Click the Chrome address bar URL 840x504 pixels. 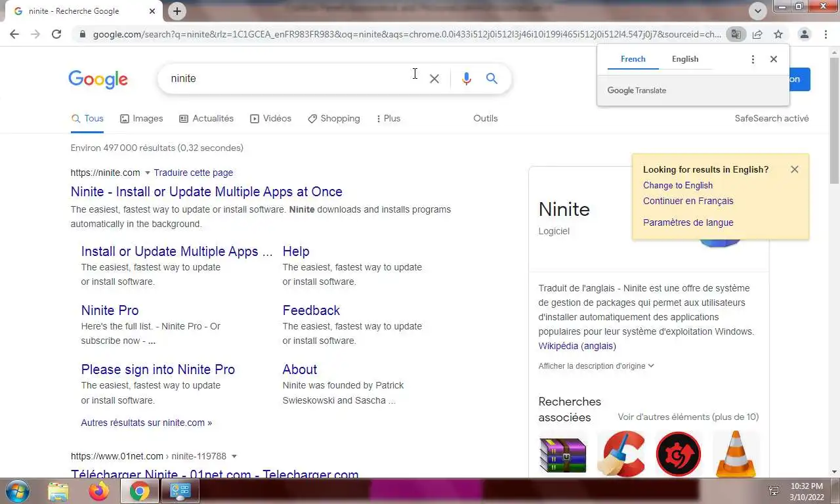click(407, 34)
